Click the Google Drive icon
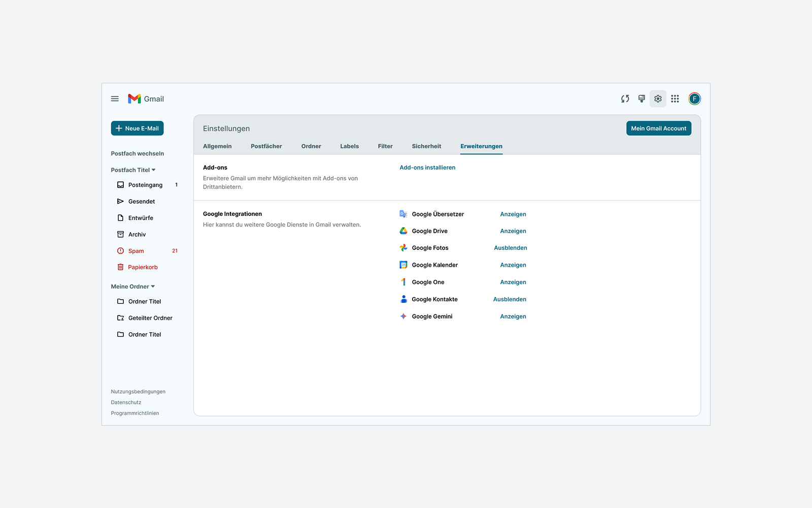Viewport: 812px width, 508px height. pyautogui.click(x=403, y=231)
